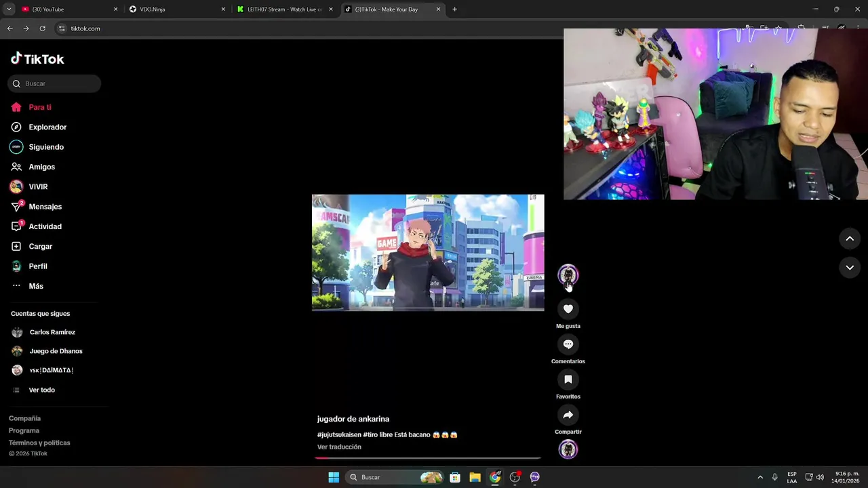Go to the next video with down chevron
The image size is (868, 488).
[850, 268]
